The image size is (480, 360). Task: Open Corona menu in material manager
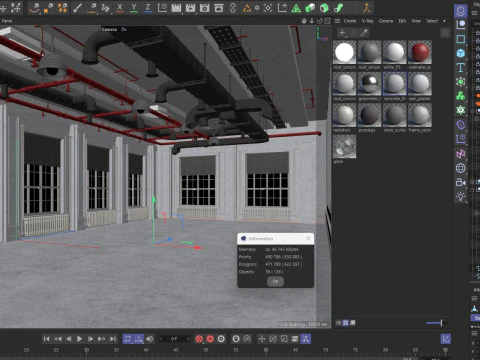pos(386,21)
